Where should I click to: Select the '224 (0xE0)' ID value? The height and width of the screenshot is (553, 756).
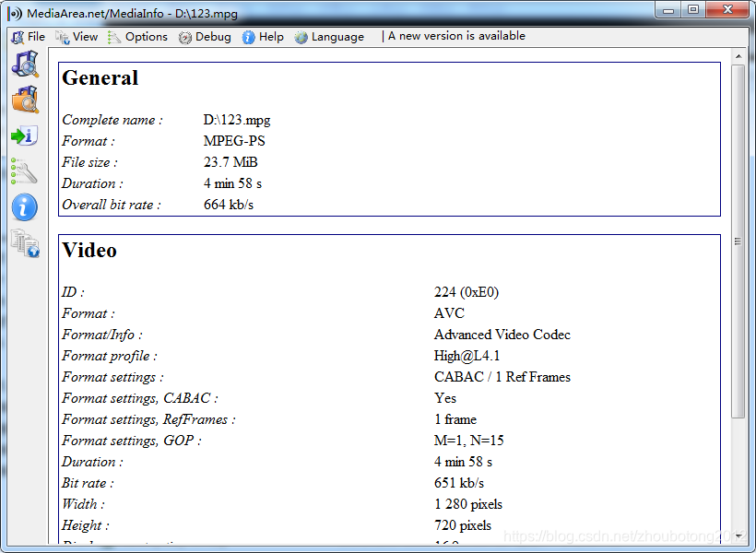click(467, 292)
